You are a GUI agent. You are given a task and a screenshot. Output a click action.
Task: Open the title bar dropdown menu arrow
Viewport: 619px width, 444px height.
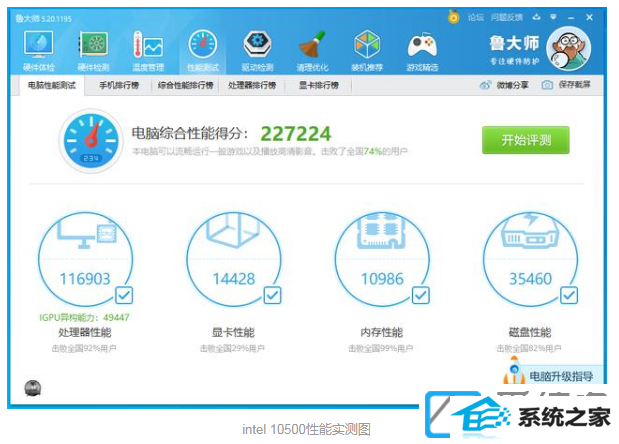pos(553,17)
